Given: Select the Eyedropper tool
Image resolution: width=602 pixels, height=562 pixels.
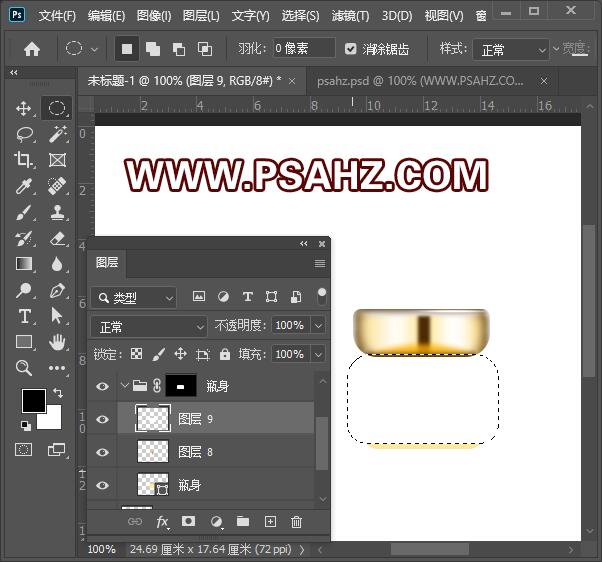Looking at the screenshot, I should 24,186.
